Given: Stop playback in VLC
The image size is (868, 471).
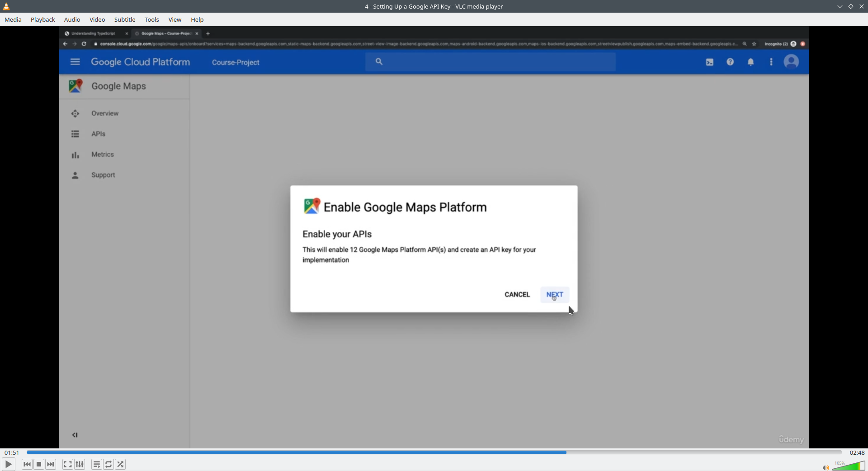Looking at the screenshot, I should tap(39, 464).
